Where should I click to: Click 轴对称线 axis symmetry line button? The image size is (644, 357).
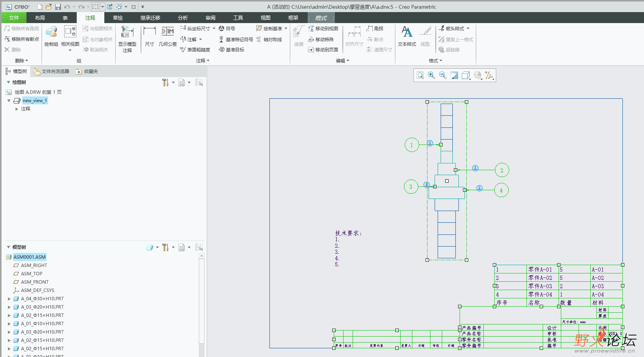(x=269, y=39)
